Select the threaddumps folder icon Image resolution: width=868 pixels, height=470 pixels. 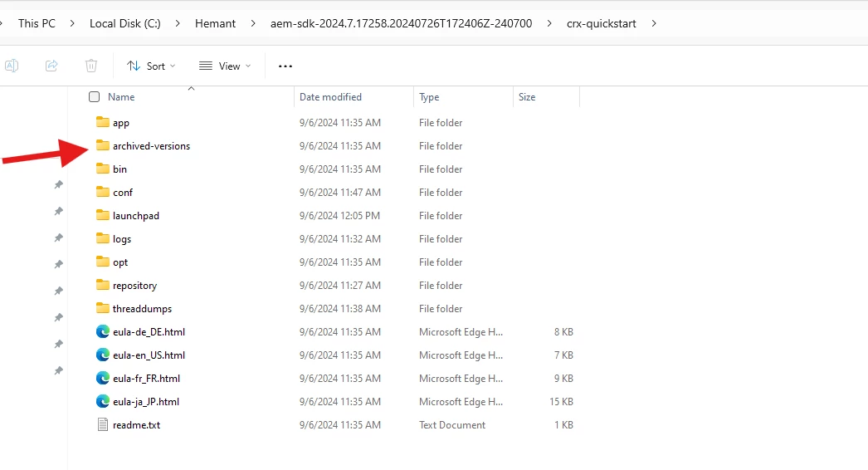pyautogui.click(x=102, y=308)
